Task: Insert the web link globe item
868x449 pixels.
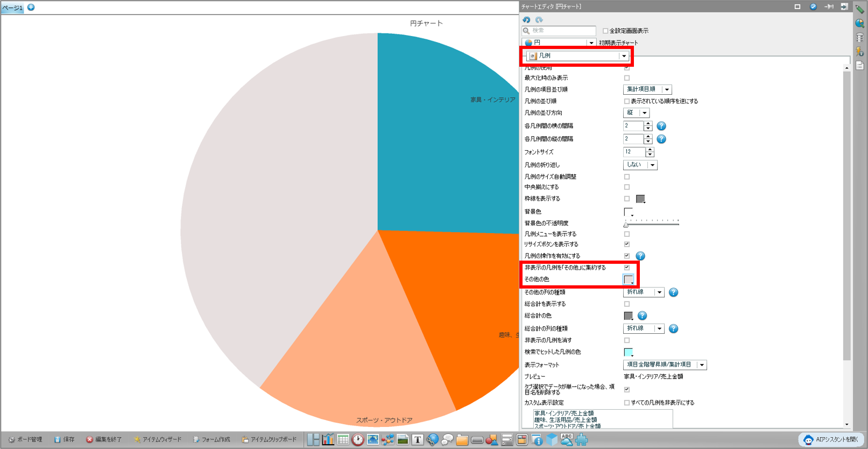Action: click(432, 440)
